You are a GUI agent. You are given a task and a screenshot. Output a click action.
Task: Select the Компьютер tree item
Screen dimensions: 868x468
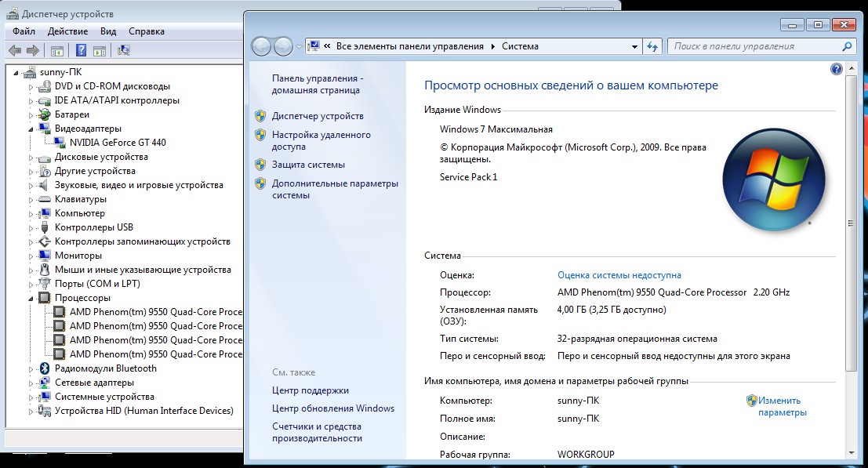point(80,213)
